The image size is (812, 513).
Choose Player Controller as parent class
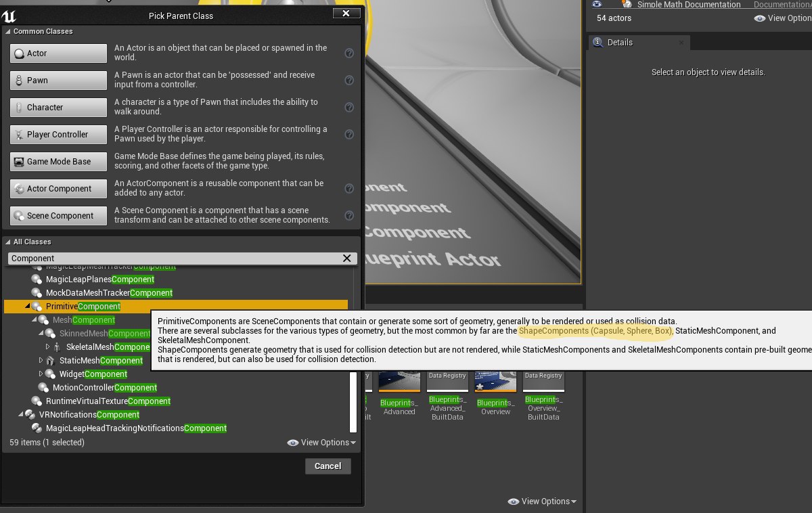click(x=58, y=135)
